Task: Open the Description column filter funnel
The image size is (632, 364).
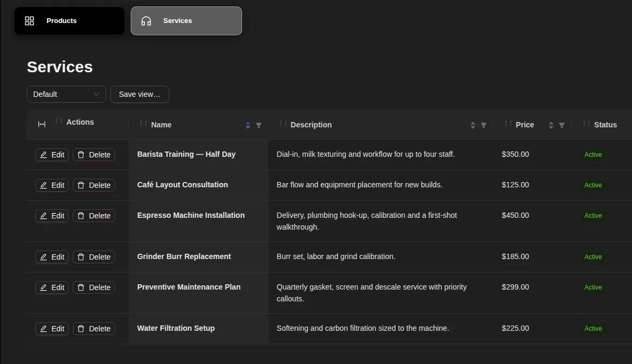Action: coord(484,125)
